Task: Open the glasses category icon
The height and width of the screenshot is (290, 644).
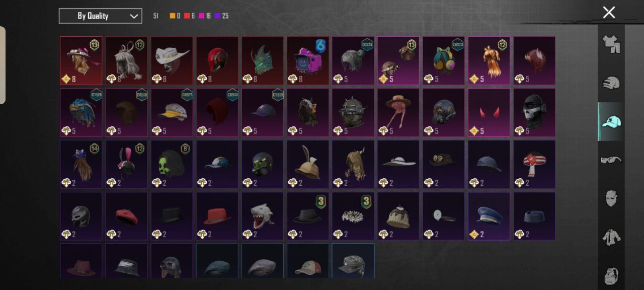Action: pyautogui.click(x=611, y=160)
